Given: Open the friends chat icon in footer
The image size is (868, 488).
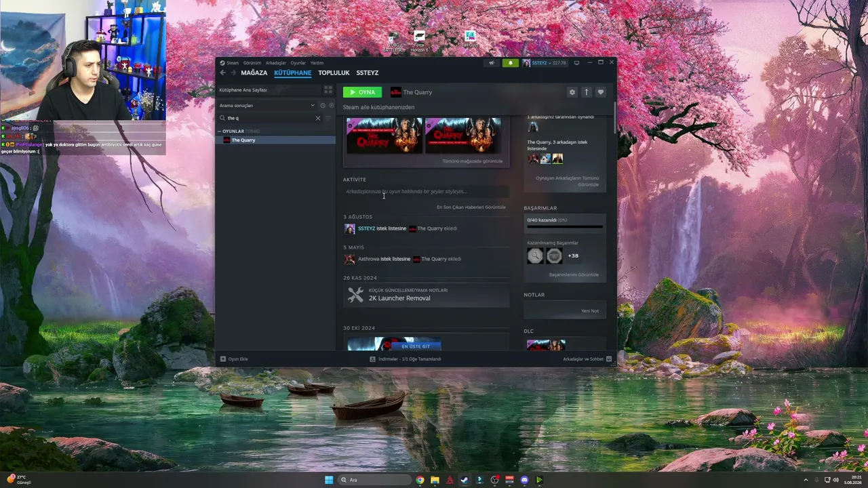Looking at the screenshot, I should pos(609,359).
